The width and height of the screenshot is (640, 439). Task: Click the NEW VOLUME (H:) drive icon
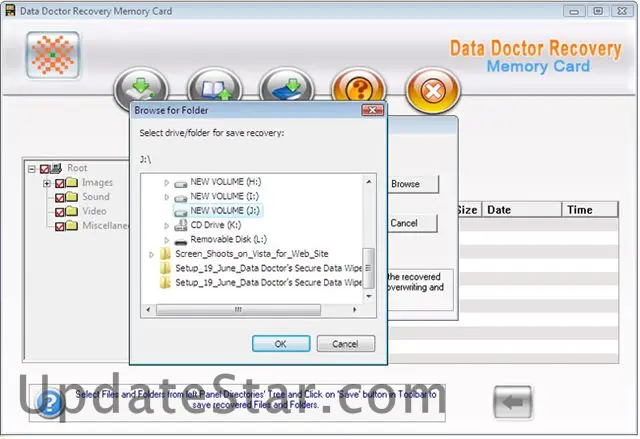180,183
